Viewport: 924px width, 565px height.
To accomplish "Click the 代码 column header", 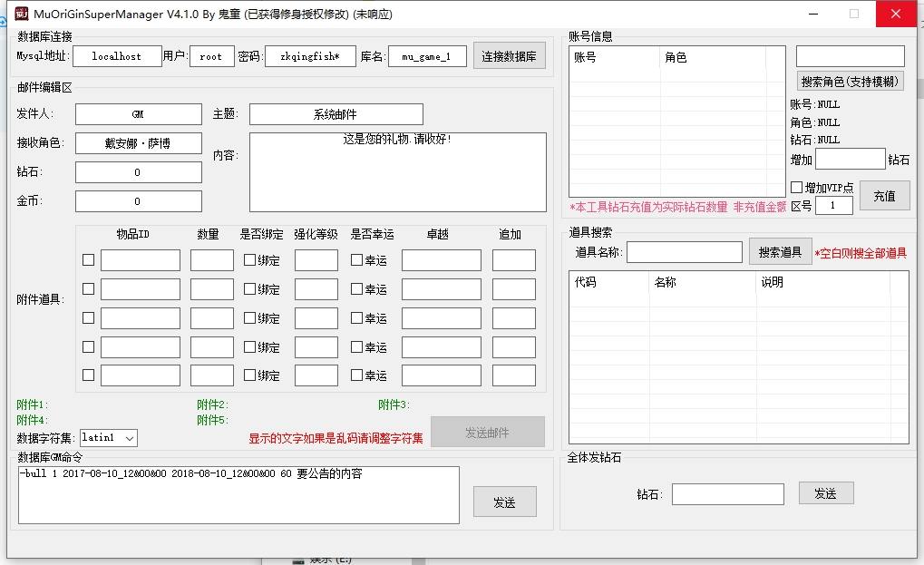I will pos(609,282).
